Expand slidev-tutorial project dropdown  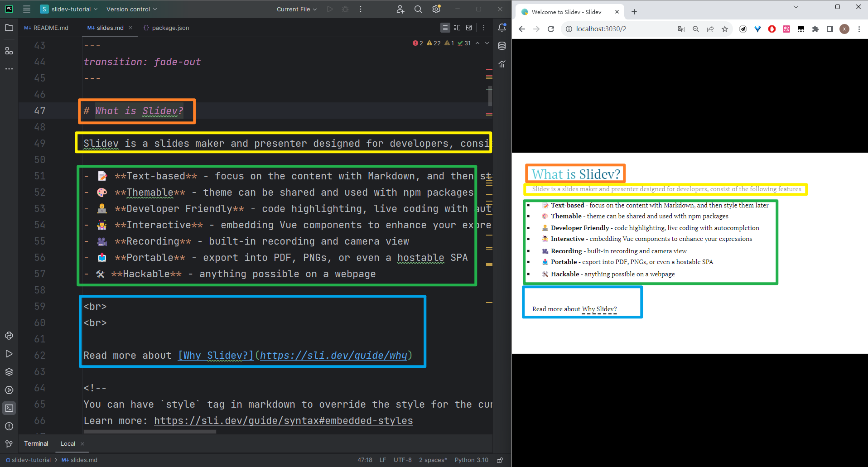(x=69, y=9)
